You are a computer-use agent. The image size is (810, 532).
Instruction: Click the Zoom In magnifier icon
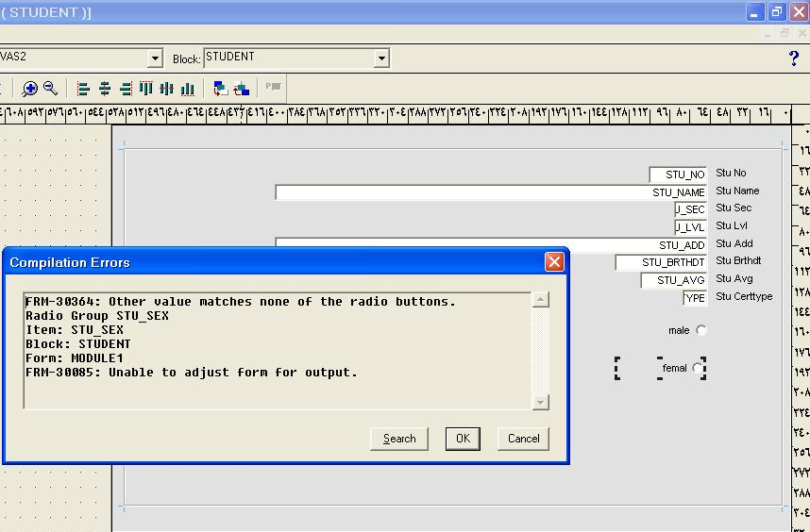pos(30,89)
